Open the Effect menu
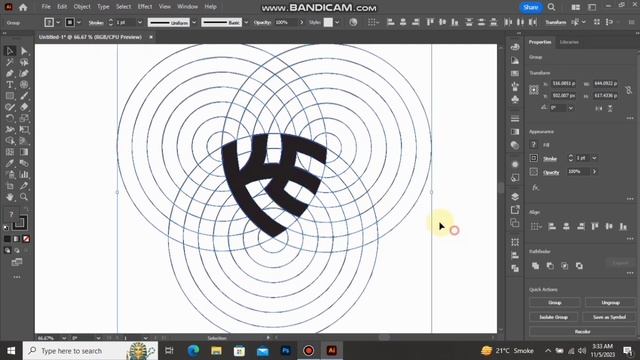Viewport: 640px width, 360px height. click(x=144, y=7)
